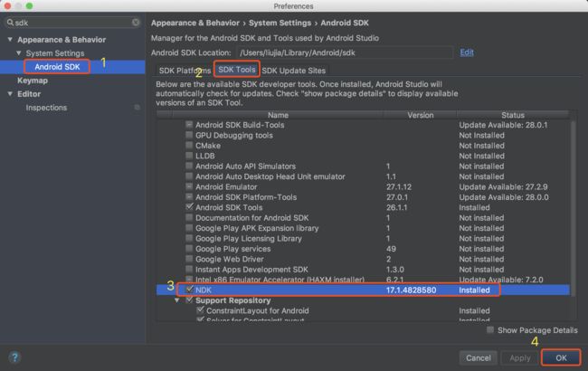Click the Edit SDK location link
Image resolution: width=588 pixels, height=371 pixels.
coord(467,52)
